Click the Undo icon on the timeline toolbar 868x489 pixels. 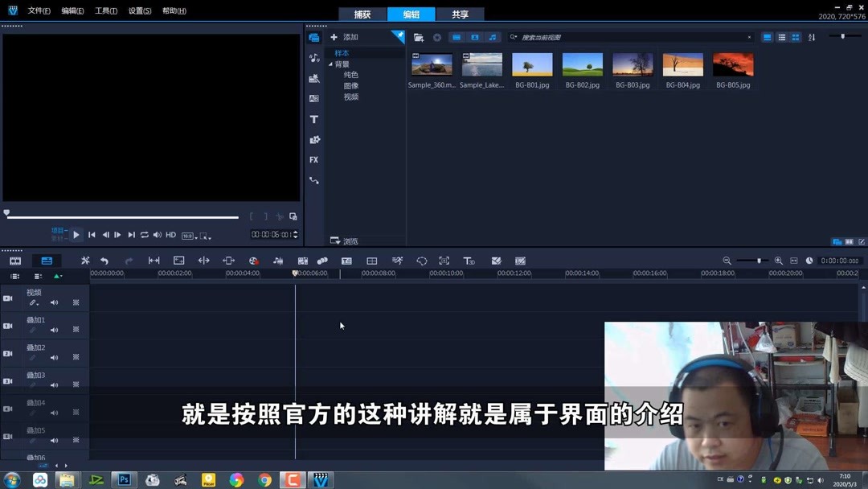tap(104, 260)
